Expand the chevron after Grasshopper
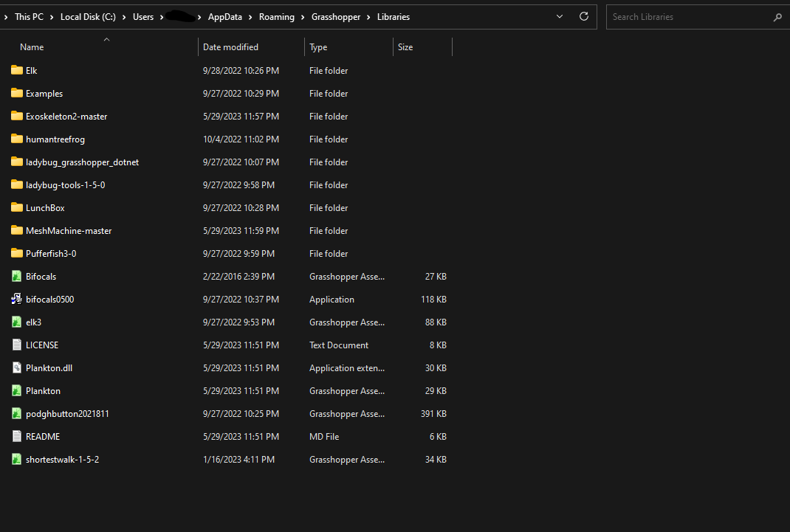The image size is (790, 532). coord(369,17)
